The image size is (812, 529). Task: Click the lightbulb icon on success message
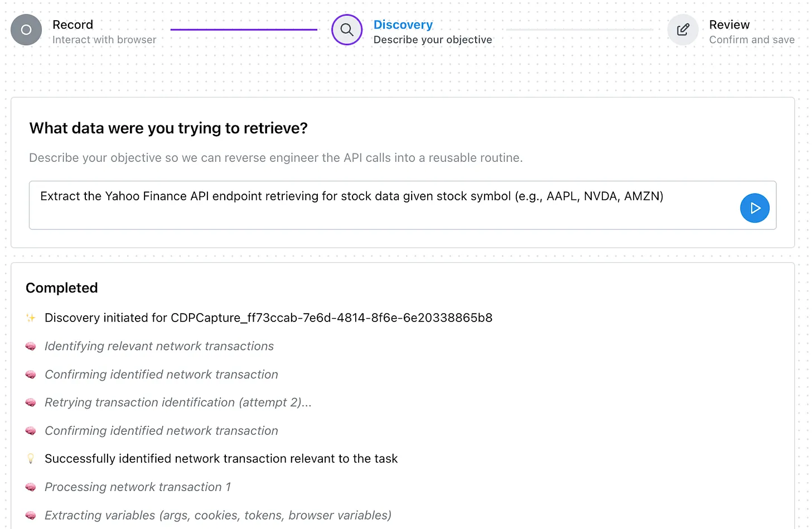31,458
